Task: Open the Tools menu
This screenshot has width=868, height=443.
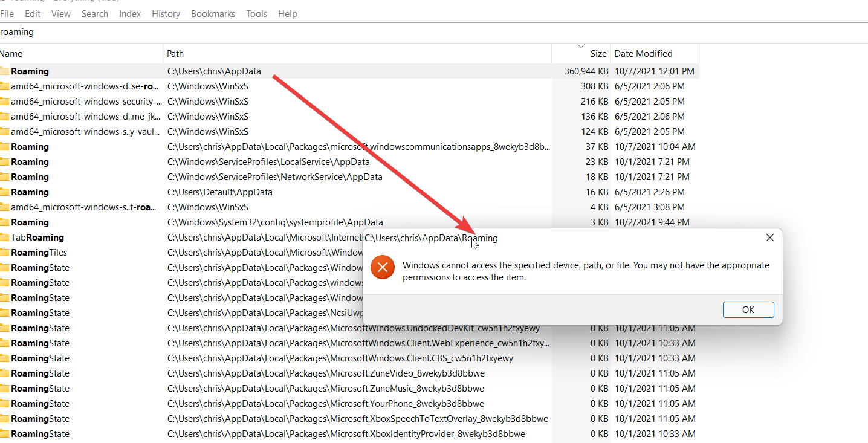Action: pyautogui.click(x=256, y=13)
